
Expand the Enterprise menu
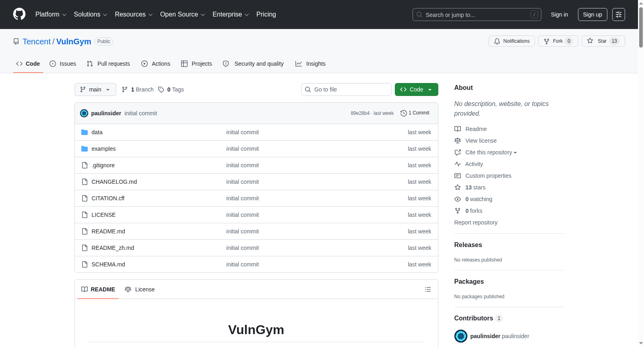pyautogui.click(x=231, y=15)
